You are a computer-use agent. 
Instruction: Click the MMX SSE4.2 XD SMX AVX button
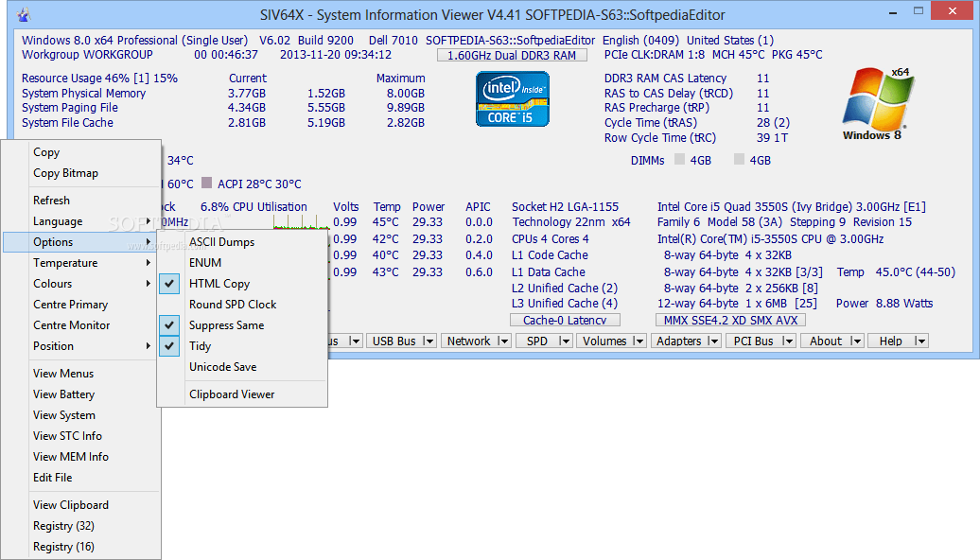pos(730,320)
